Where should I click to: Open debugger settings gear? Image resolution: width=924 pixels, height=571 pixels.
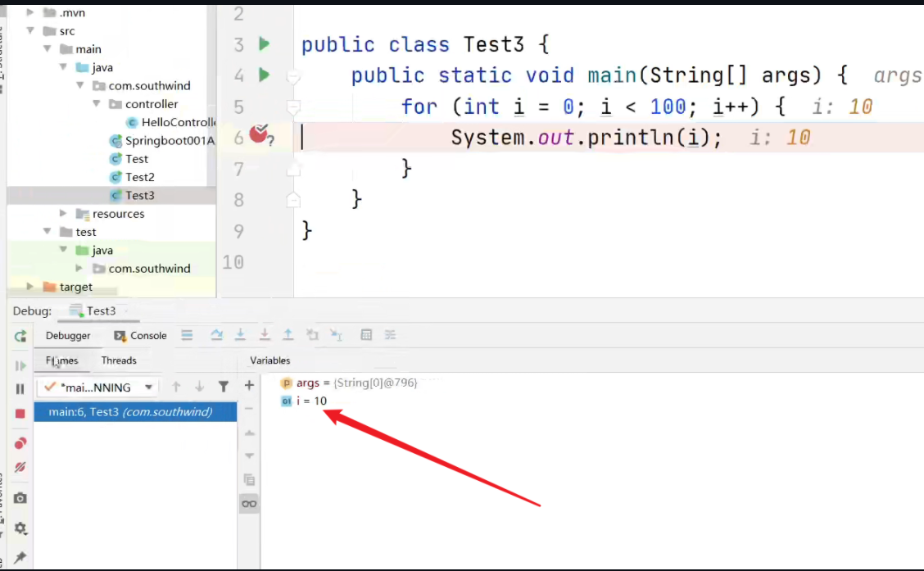point(20,528)
